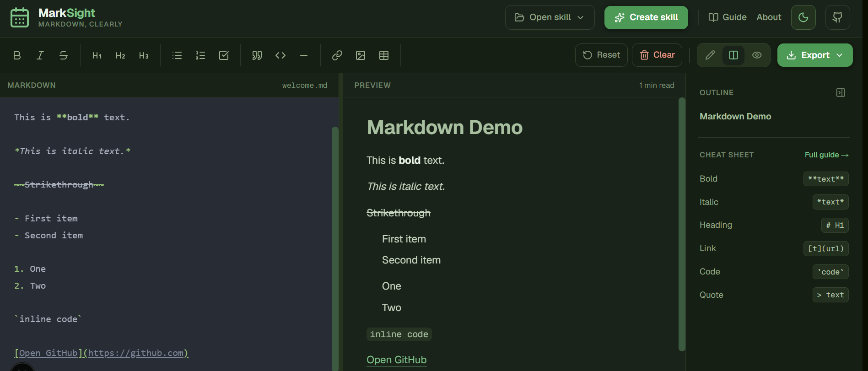Apply italic formatting from the toolbar
Image resolution: width=868 pixels, height=371 pixels.
(x=40, y=55)
